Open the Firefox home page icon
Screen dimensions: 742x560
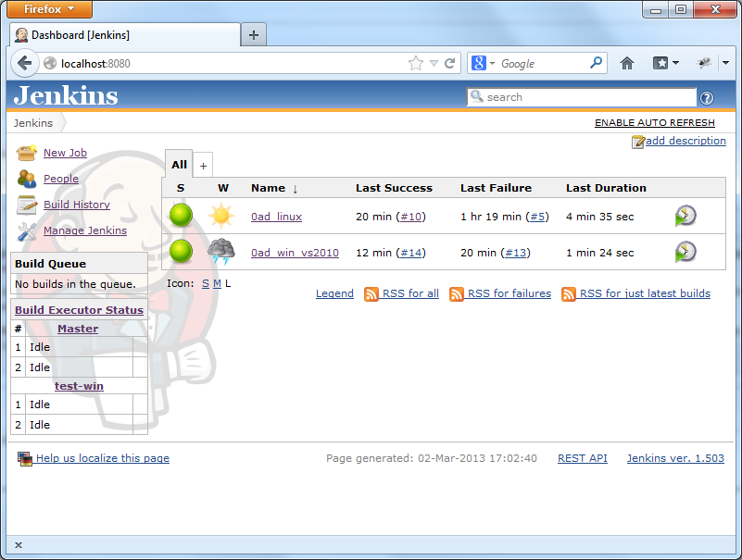click(x=627, y=63)
